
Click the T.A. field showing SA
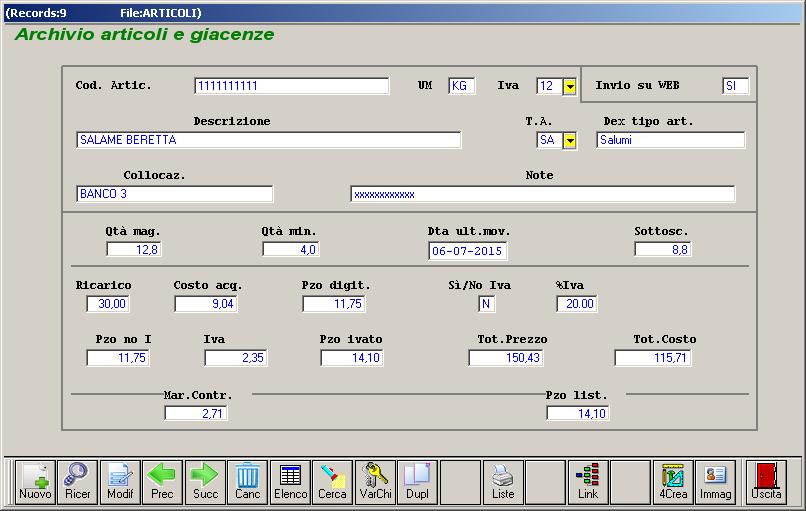549,140
